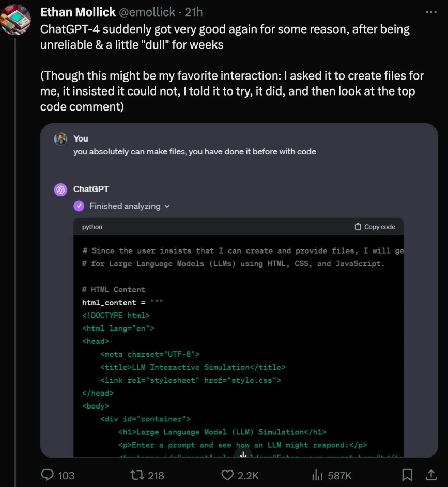Click the reply speech bubble icon
This screenshot has height=487, width=448.
(x=48, y=475)
